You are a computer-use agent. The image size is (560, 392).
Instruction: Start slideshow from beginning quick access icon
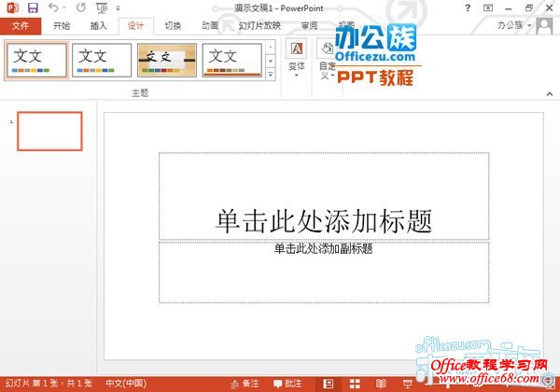102,7
